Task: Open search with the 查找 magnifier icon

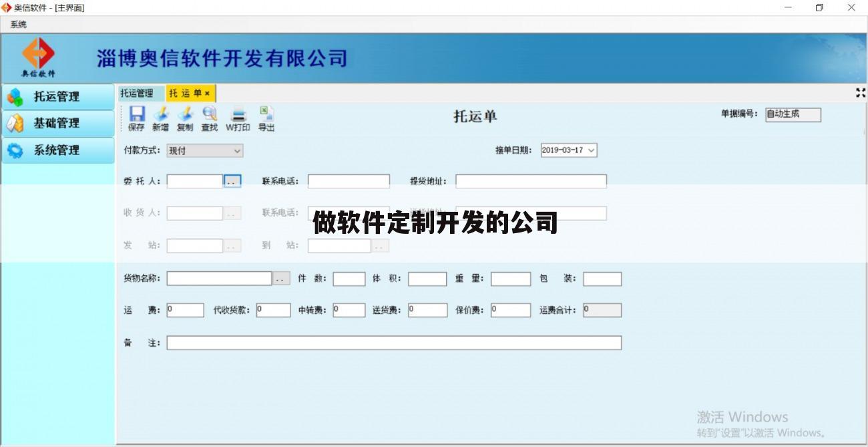Action: pos(210,116)
